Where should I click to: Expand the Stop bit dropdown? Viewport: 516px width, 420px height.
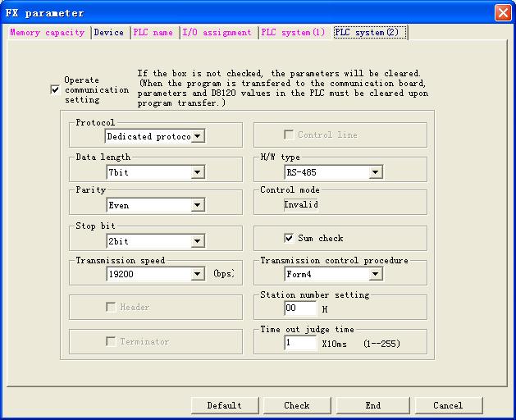(198, 241)
